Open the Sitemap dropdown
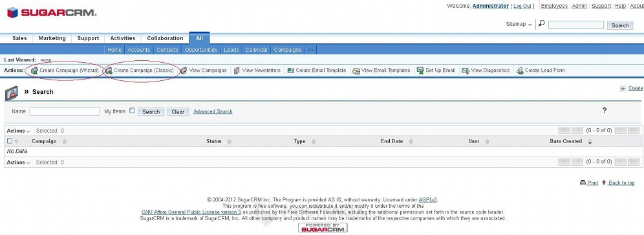644x235 pixels. tap(519, 25)
